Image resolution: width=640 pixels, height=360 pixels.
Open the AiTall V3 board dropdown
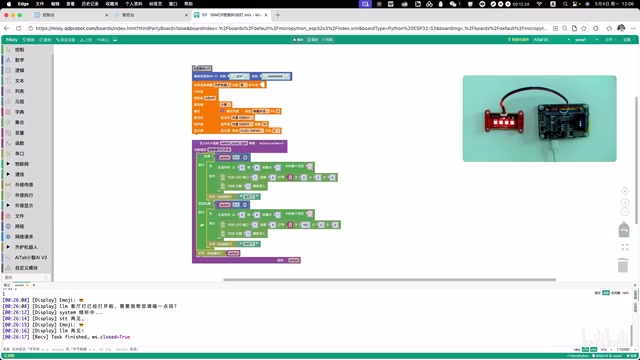pos(551,40)
